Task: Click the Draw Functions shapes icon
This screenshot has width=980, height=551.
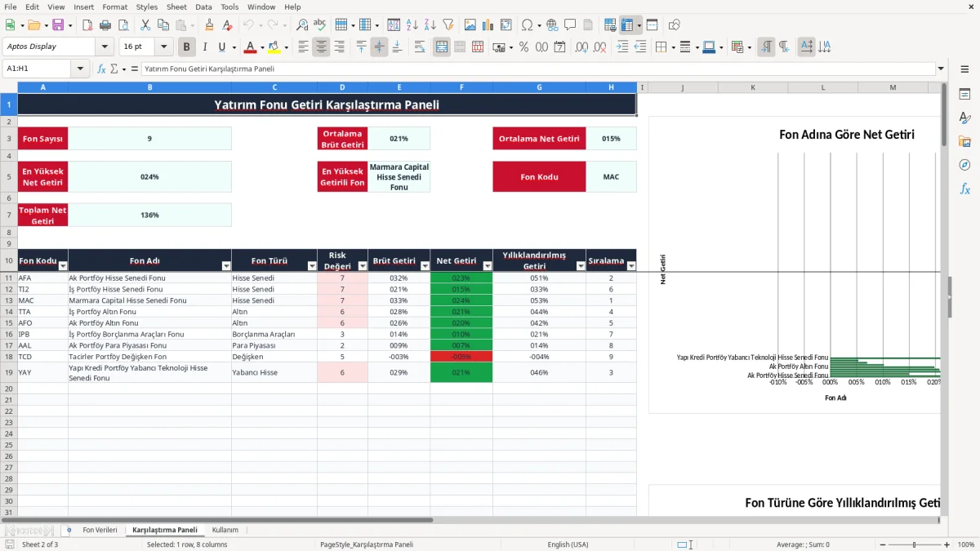Action: coord(675,25)
